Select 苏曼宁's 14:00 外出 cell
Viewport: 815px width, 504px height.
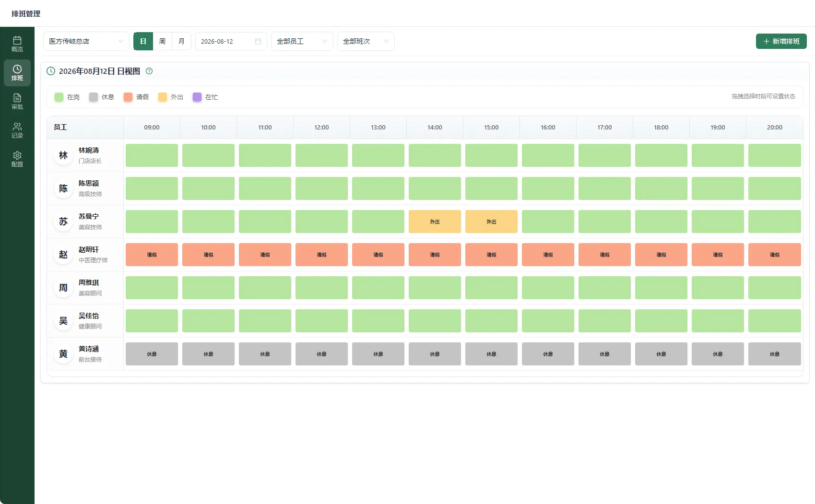click(x=435, y=222)
